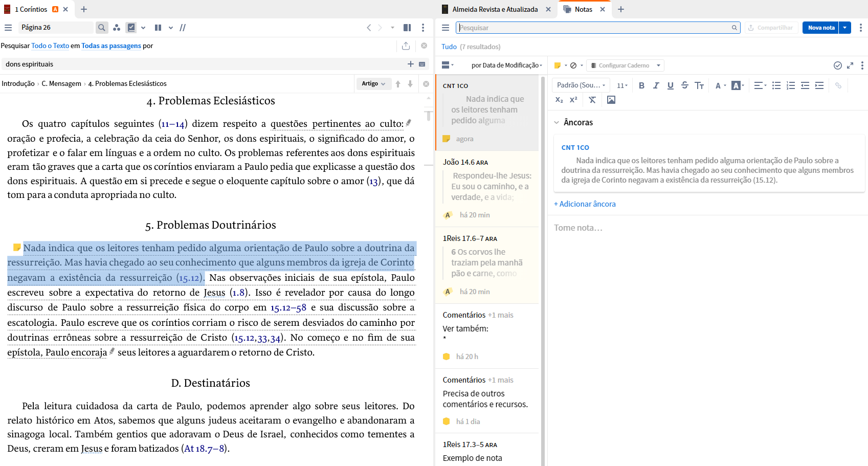Switch to Almeida Revista e Atualizada tab
The height and width of the screenshot is (466, 868).
coord(495,9)
